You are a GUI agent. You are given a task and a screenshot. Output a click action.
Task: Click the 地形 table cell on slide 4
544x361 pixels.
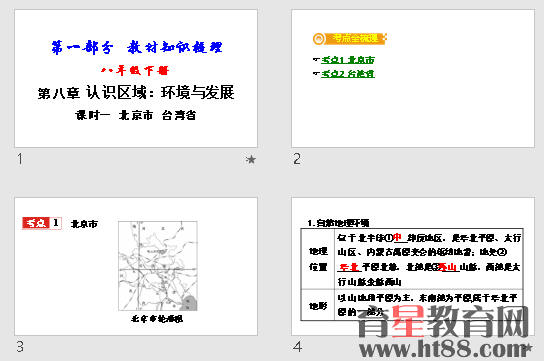point(318,305)
